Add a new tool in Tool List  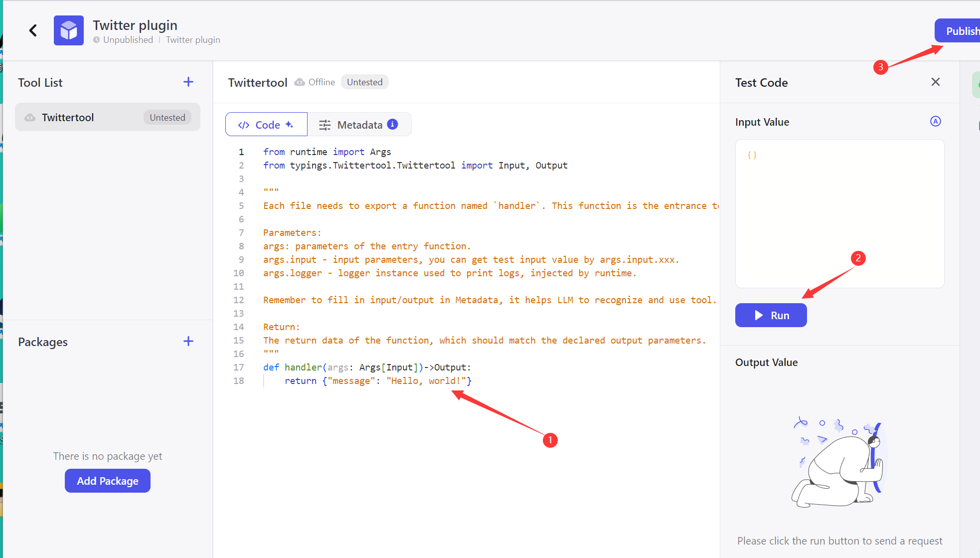pos(188,82)
